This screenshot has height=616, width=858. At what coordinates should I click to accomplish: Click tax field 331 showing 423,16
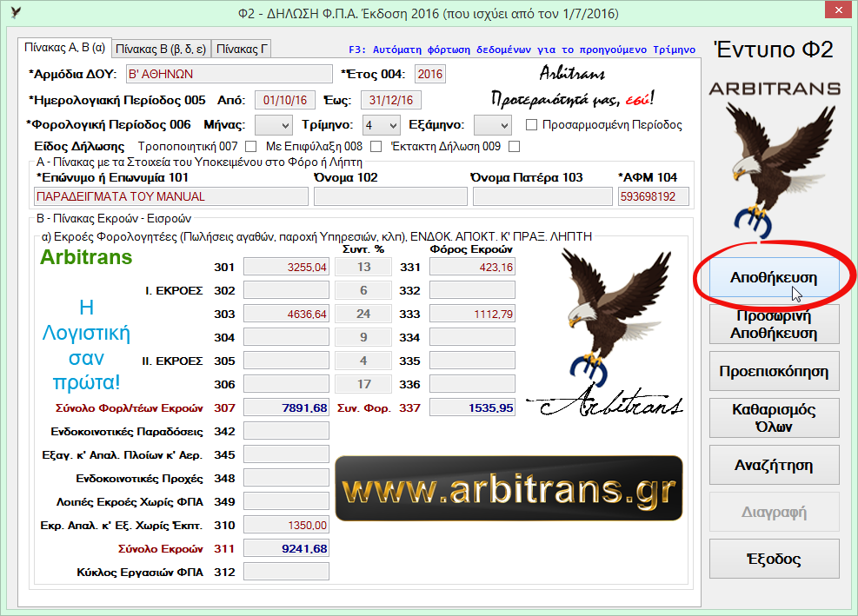[472, 267]
